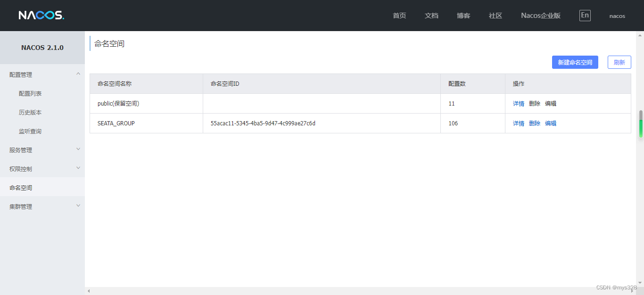Select the 集群管理 menu label
This screenshot has height=295, width=644.
[21, 206]
